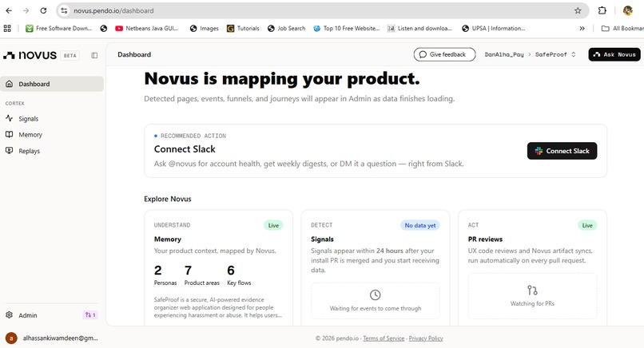Open Netbeans Java GUI bookmark
Screen dimensions: 644x348
pyautogui.click(x=147, y=28)
